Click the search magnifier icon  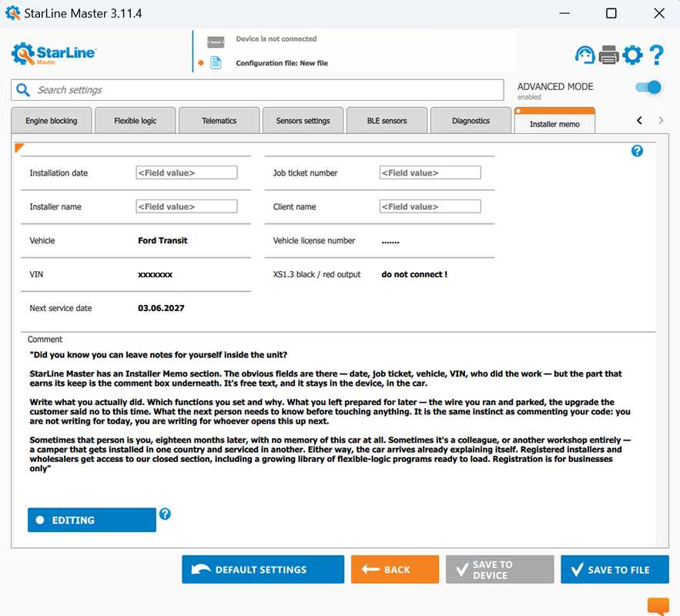pyautogui.click(x=22, y=90)
